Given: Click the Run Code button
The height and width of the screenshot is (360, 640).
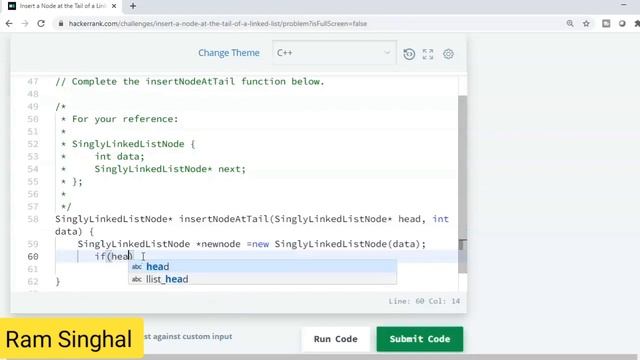Looking at the screenshot, I should pyautogui.click(x=336, y=339).
